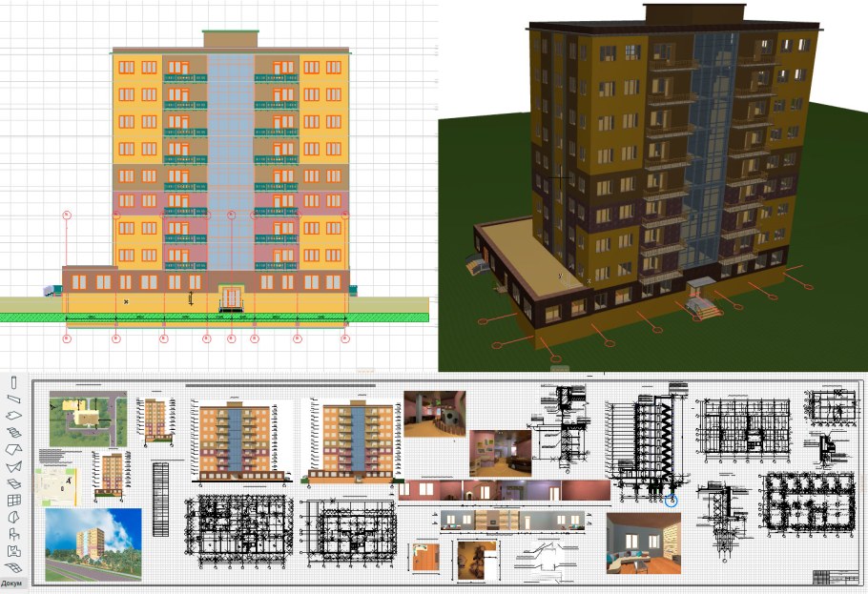Select the Morph tool
Image resolution: width=868 pixels, height=594 pixels.
click(x=14, y=517)
